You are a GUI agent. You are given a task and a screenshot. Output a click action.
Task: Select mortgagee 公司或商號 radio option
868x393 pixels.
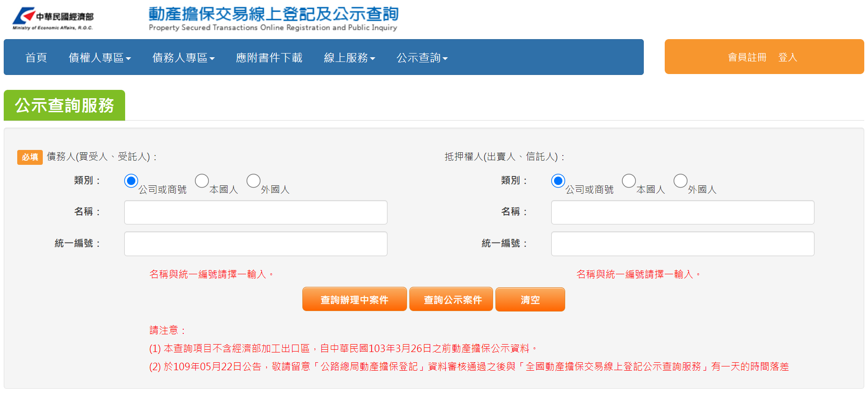pos(558,181)
